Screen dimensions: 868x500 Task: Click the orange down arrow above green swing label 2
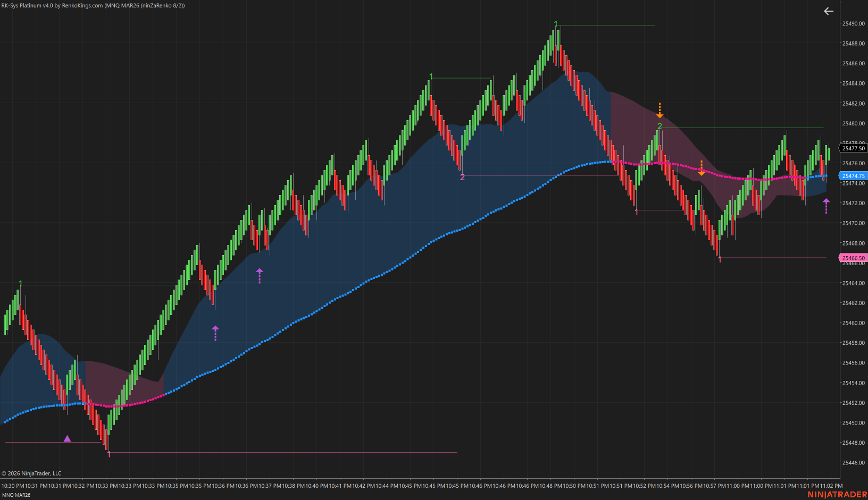click(x=660, y=111)
